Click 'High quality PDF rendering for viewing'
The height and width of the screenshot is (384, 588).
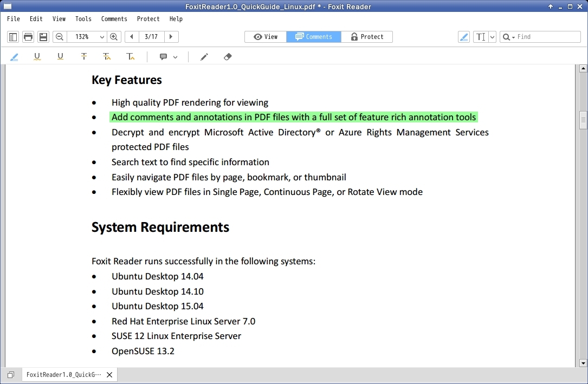190,103
